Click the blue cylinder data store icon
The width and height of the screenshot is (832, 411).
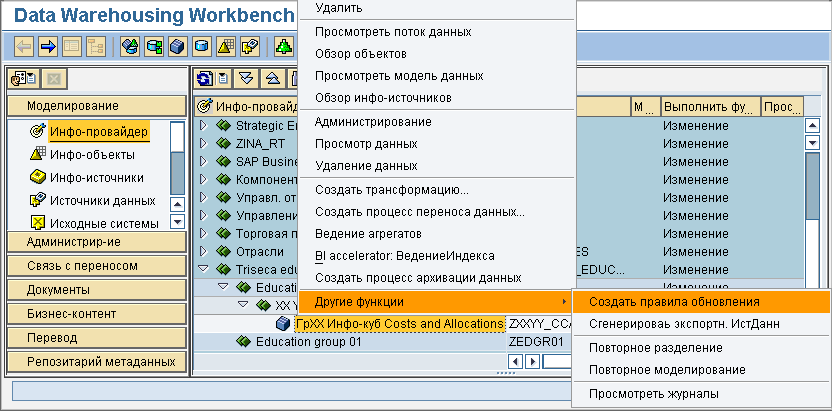[202, 46]
